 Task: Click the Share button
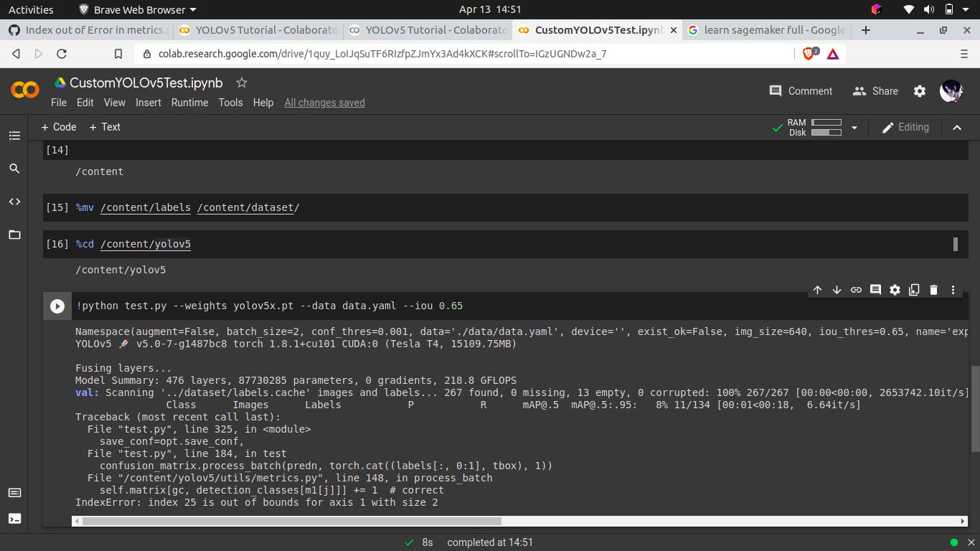(875, 91)
